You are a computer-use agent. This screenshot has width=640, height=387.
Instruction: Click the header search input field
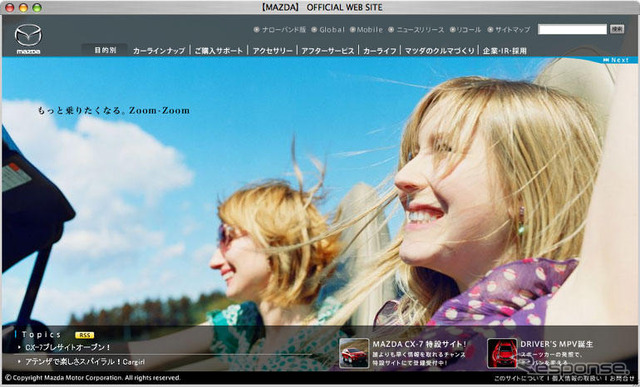pyautogui.click(x=572, y=29)
